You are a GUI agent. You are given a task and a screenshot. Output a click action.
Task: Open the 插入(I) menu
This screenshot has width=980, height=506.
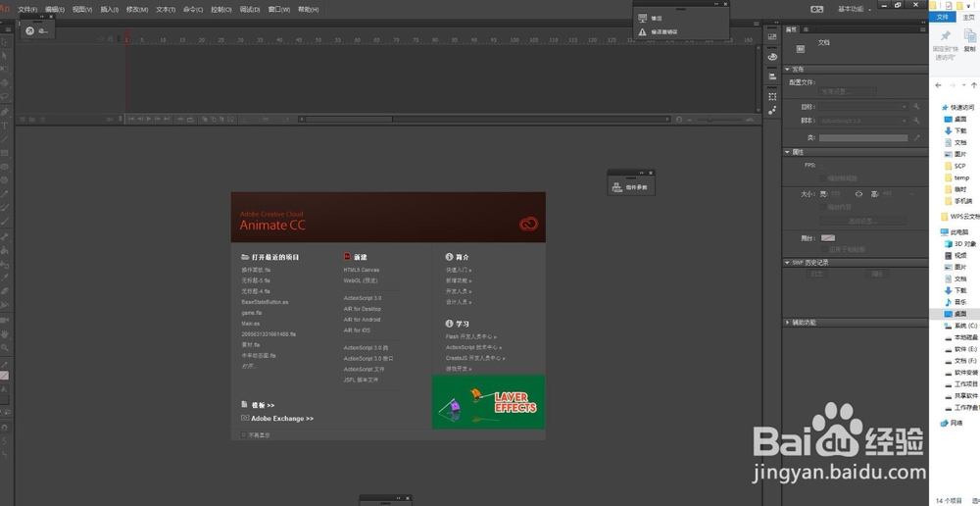click(110, 10)
